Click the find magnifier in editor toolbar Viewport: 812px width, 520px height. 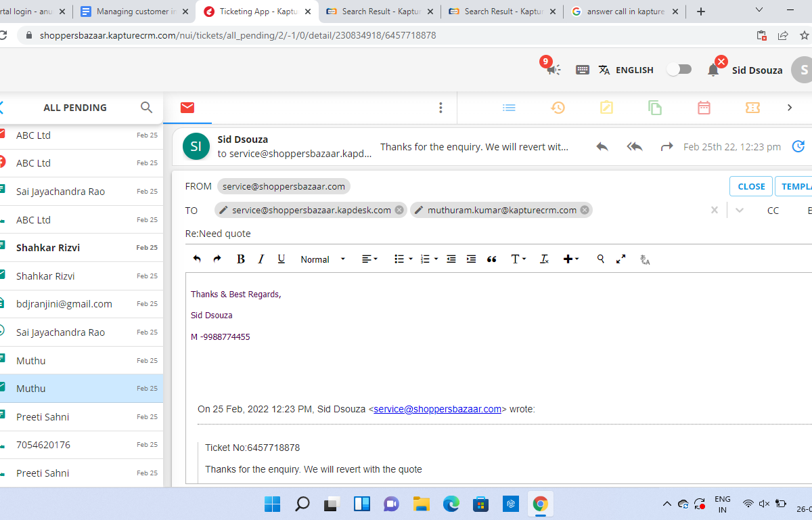600,259
